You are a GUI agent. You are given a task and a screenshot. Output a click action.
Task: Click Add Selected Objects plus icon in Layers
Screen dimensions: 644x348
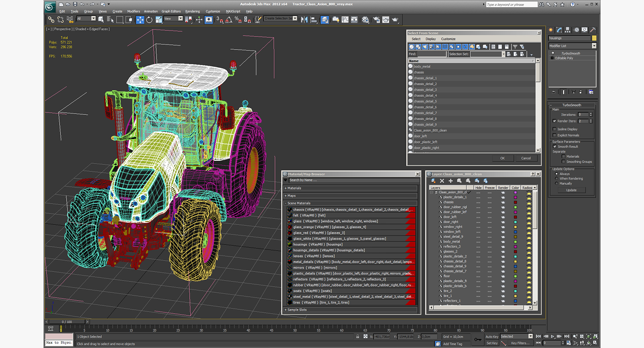(451, 181)
